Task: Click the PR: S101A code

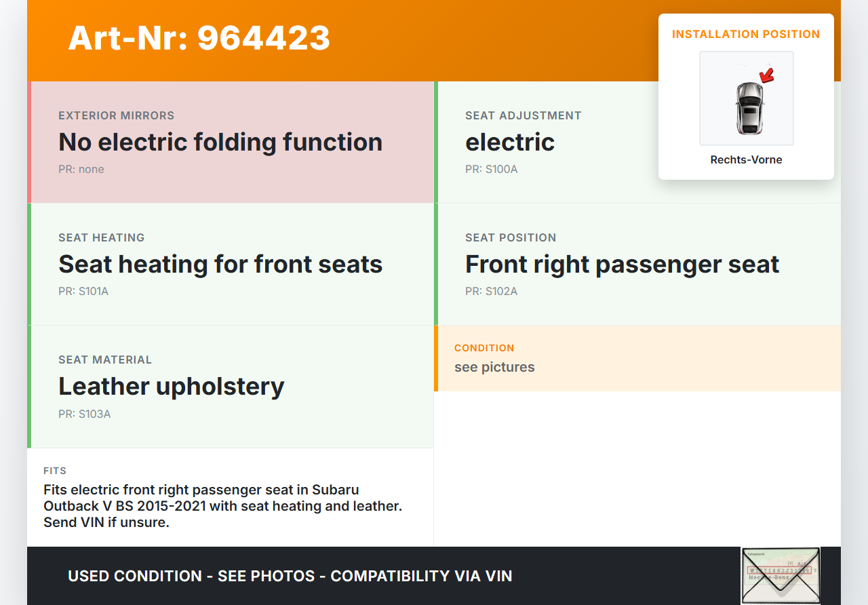Action: coord(83,292)
